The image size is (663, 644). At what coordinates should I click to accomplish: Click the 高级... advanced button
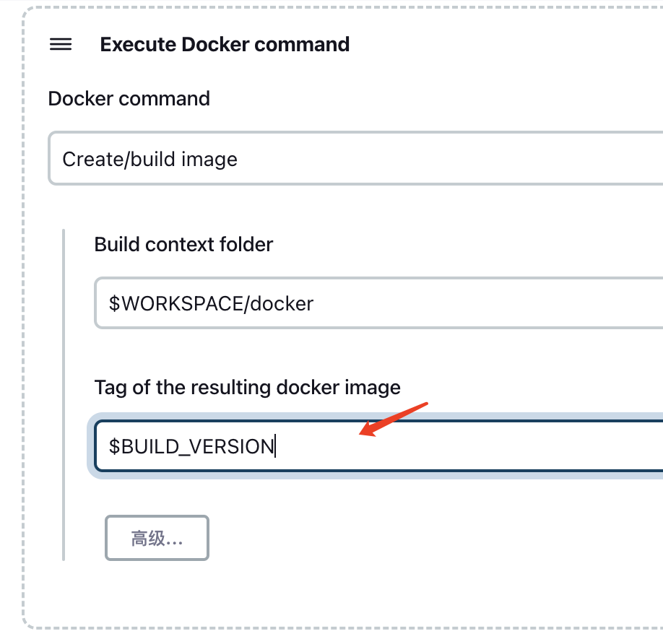[157, 538]
